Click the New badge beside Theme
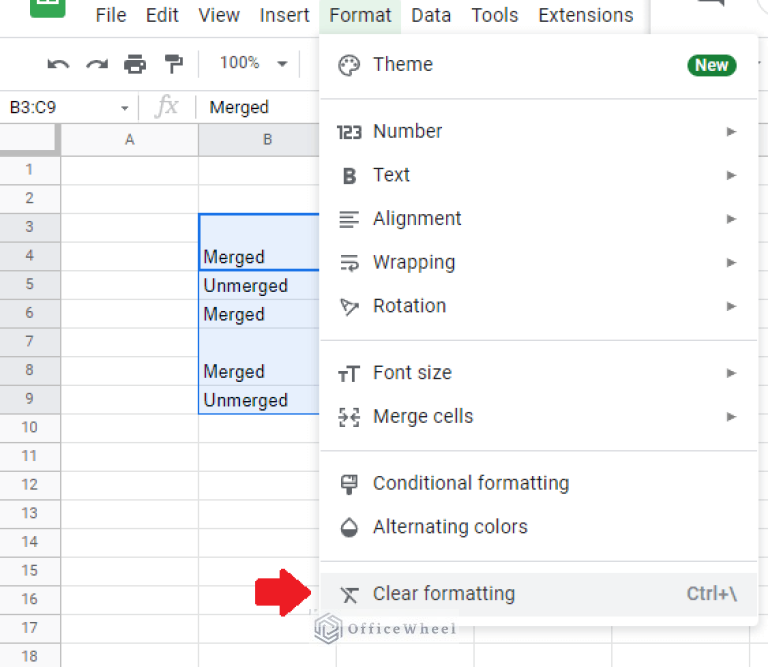The image size is (768, 667). [x=711, y=65]
